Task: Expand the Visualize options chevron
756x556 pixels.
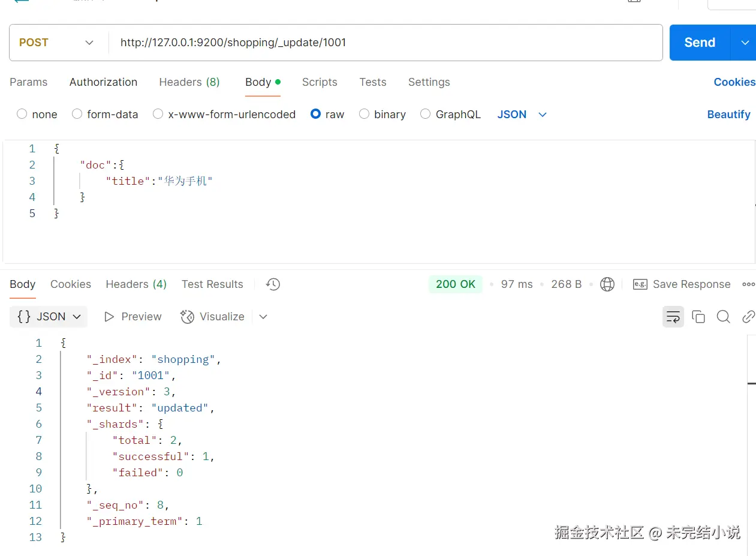Action: coord(263,317)
